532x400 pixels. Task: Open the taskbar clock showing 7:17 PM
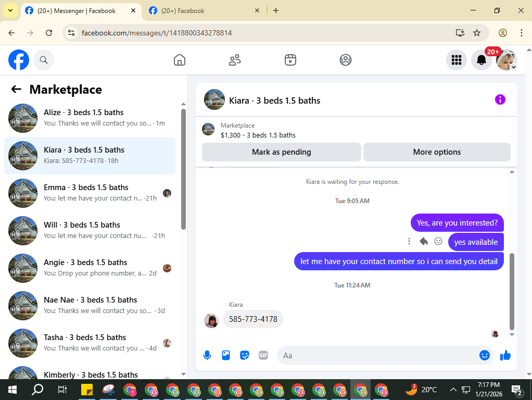point(489,390)
